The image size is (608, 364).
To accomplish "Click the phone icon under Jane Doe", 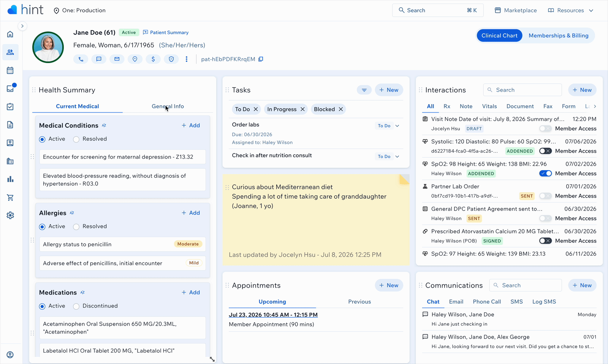I will coord(81,59).
